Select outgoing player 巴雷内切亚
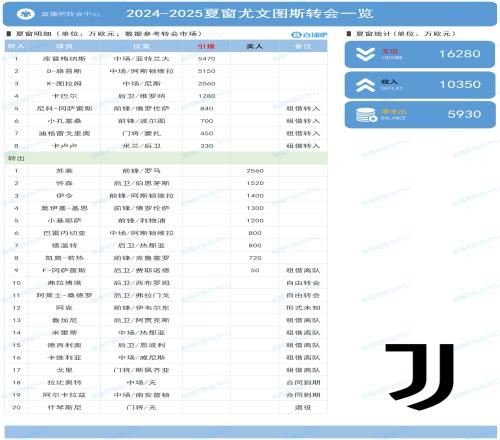500x440 pixels. (64, 233)
